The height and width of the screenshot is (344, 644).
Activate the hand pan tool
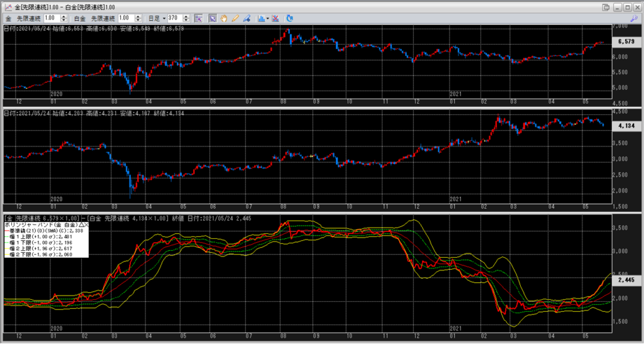click(224, 18)
